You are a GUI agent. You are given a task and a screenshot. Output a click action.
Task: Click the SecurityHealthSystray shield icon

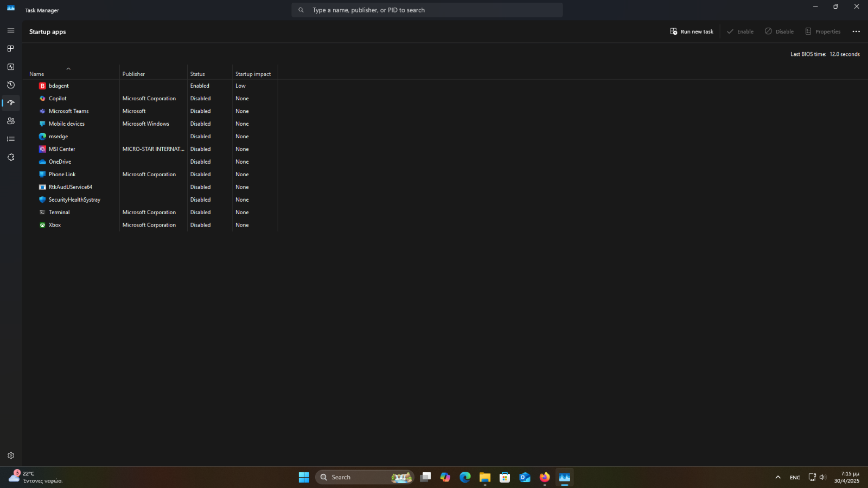tap(42, 200)
